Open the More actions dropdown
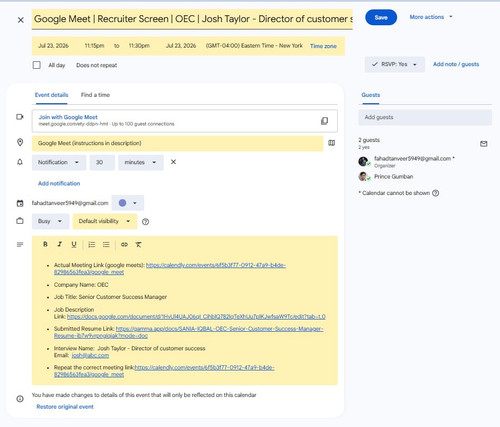500x427 pixels. (431, 17)
